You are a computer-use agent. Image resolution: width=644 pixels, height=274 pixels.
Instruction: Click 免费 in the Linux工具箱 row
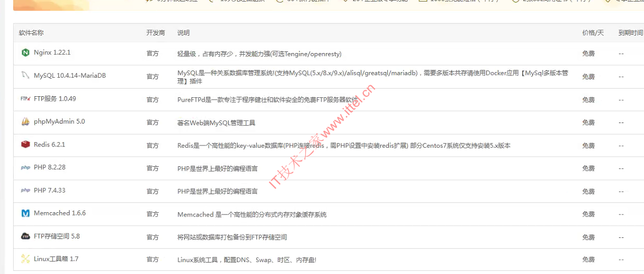588,260
